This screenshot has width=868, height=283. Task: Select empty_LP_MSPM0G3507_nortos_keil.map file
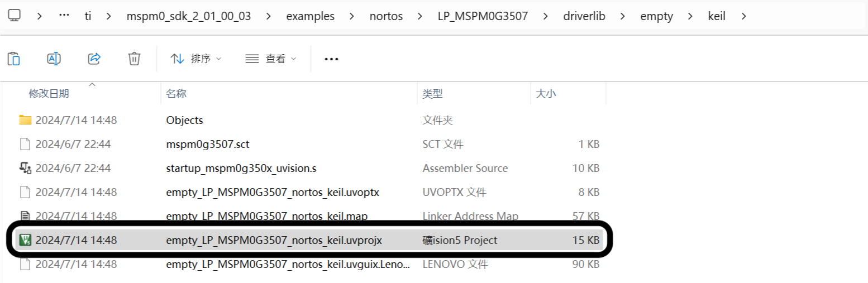[x=267, y=215]
